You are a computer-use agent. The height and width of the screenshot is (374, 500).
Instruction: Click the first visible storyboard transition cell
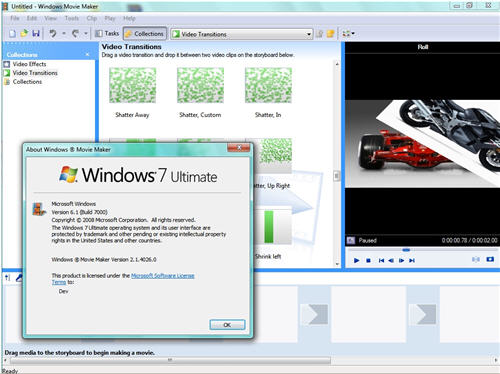(x=314, y=314)
